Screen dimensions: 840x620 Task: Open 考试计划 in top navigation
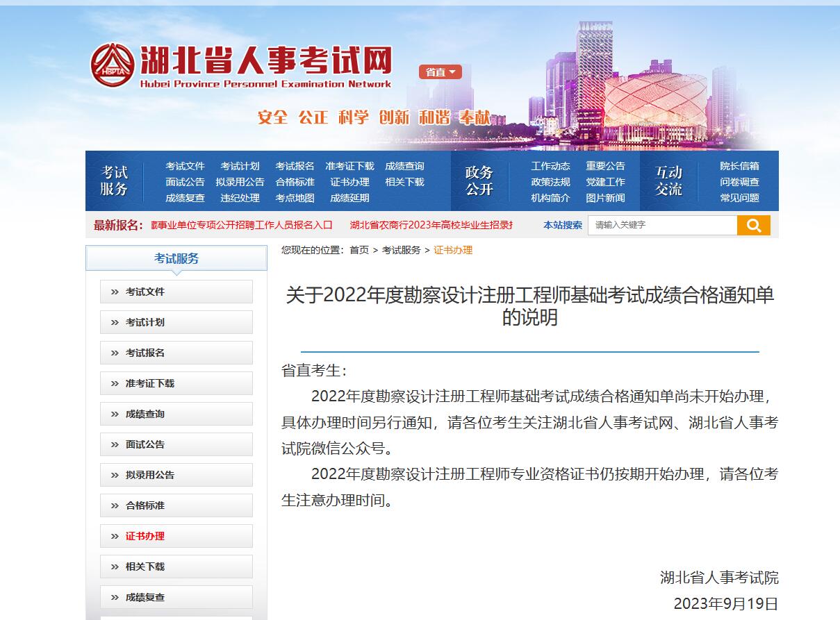240,166
